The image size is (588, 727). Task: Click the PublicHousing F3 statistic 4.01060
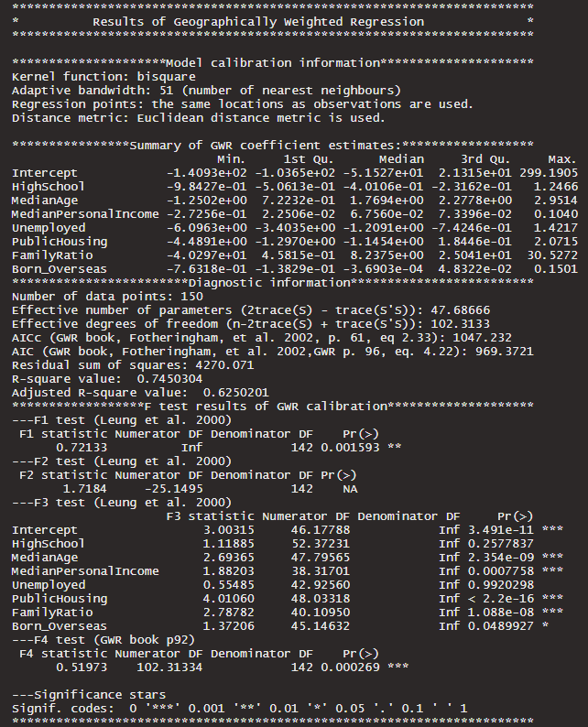click(x=229, y=599)
